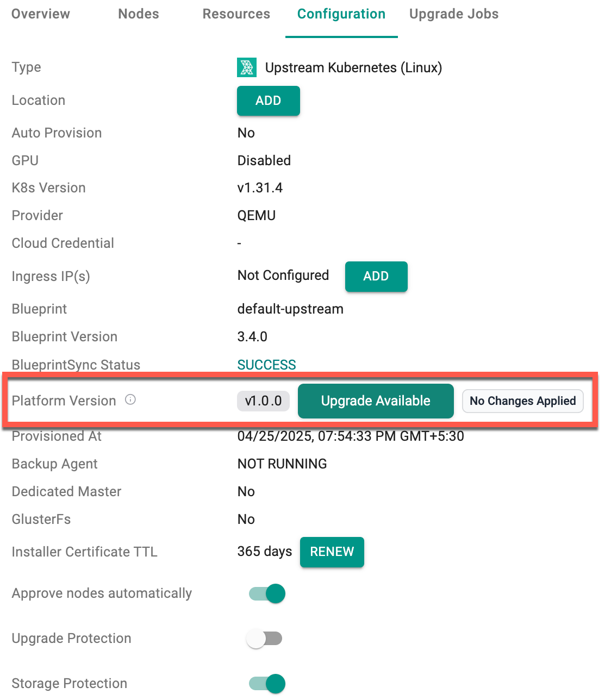Click the SUCCESS BlueprintSync status link
Screen dimensions: 611x700
pos(267,365)
